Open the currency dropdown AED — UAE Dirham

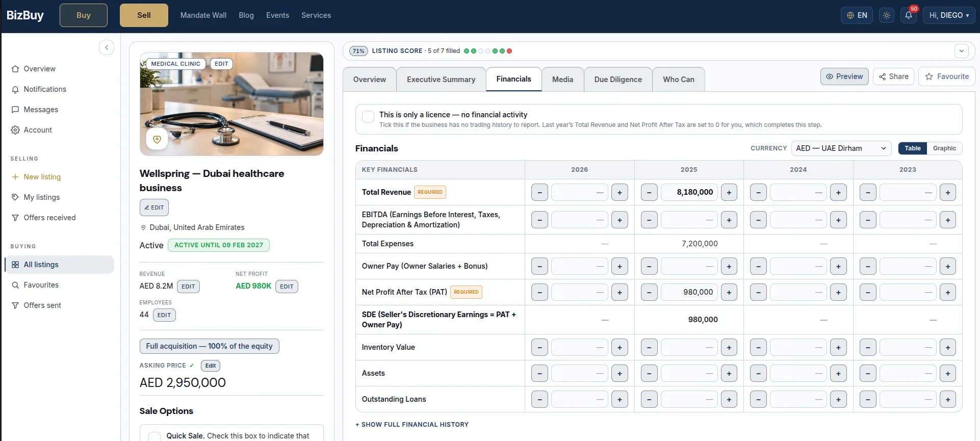pos(841,148)
